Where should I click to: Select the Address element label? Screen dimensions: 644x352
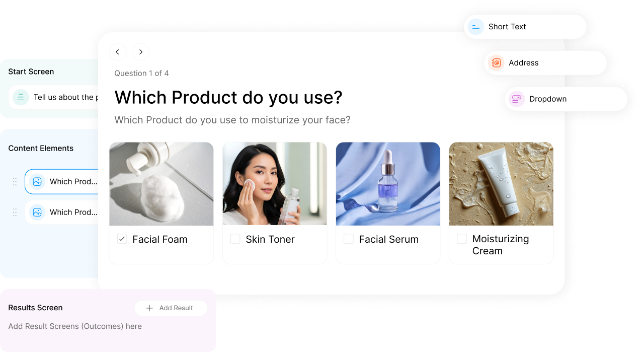pyautogui.click(x=524, y=63)
